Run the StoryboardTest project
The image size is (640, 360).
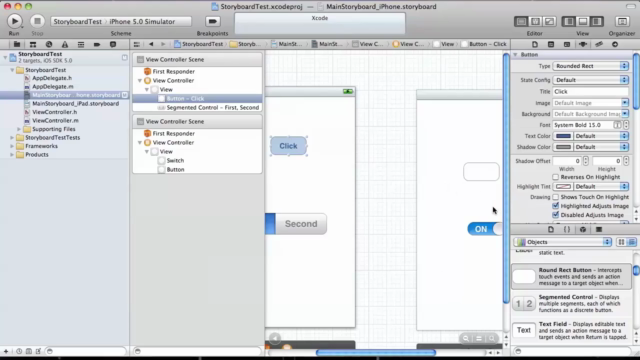14,21
